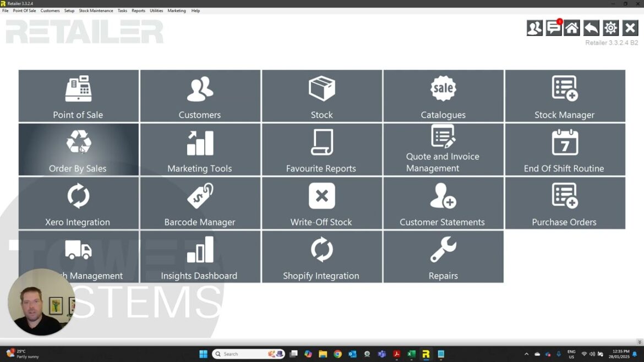The image size is (644, 362).
Task: Open Xero Integration
Action: [78, 203]
